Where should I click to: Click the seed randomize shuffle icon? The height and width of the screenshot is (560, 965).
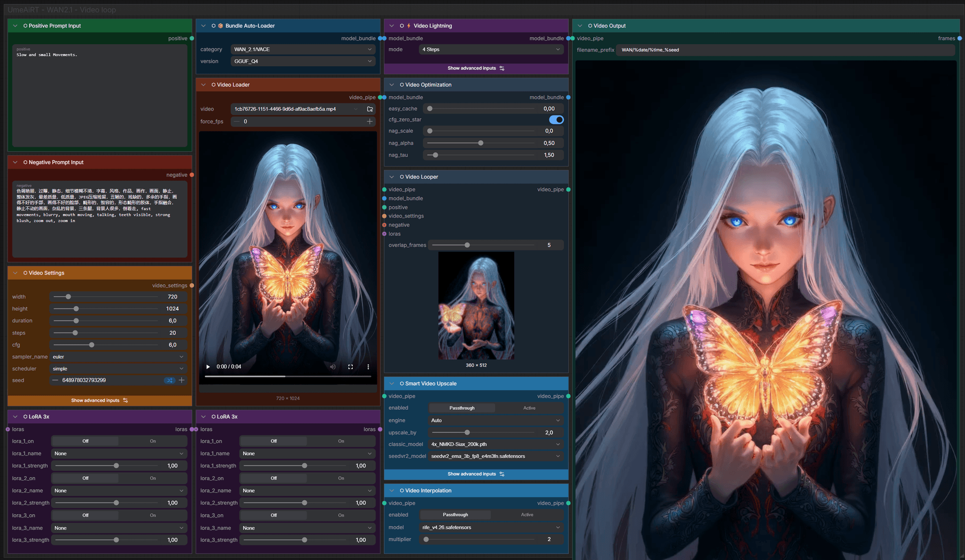pyautogui.click(x=169, y=381)
